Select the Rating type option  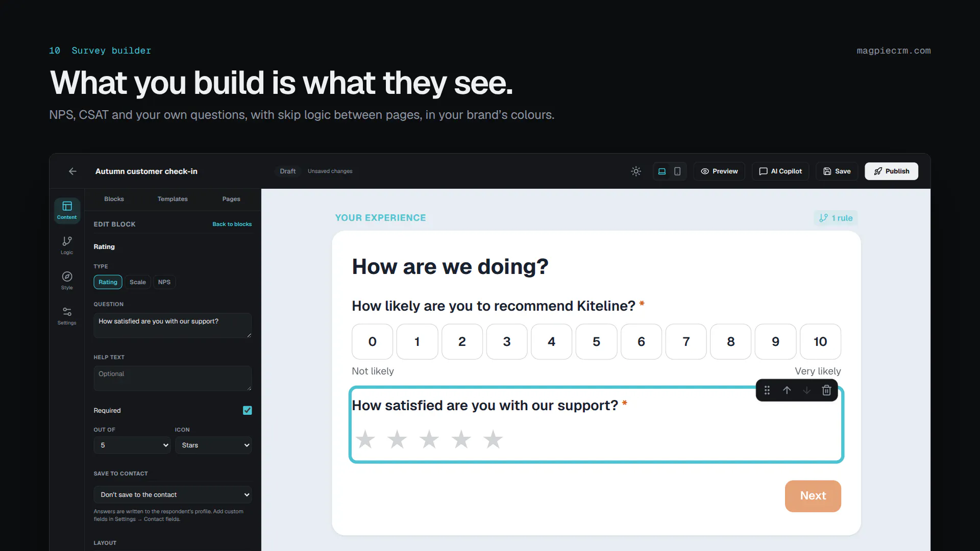click(x=108, y=282)
